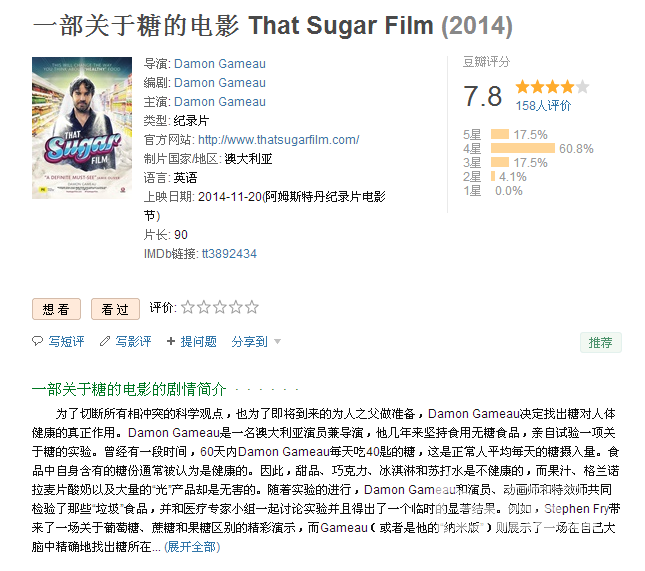Screen dimensions: 645x571
Task: Click the 推荐 button
Action: tap(601, 342)
